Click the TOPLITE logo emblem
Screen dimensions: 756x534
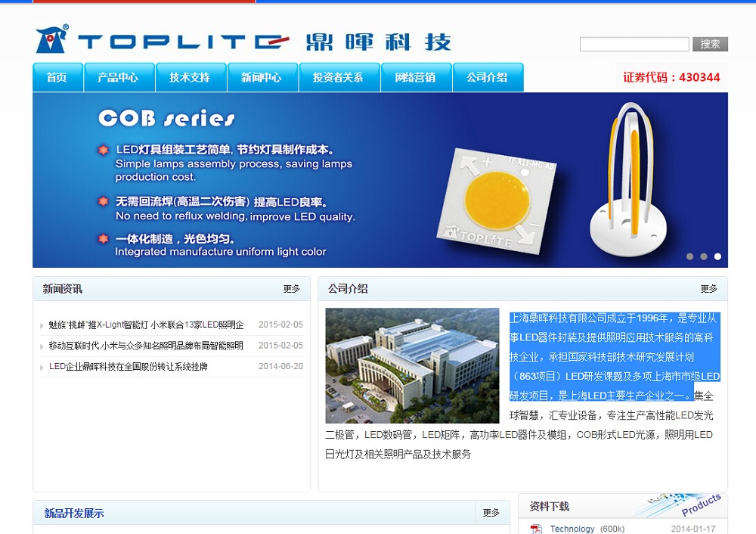52,39
